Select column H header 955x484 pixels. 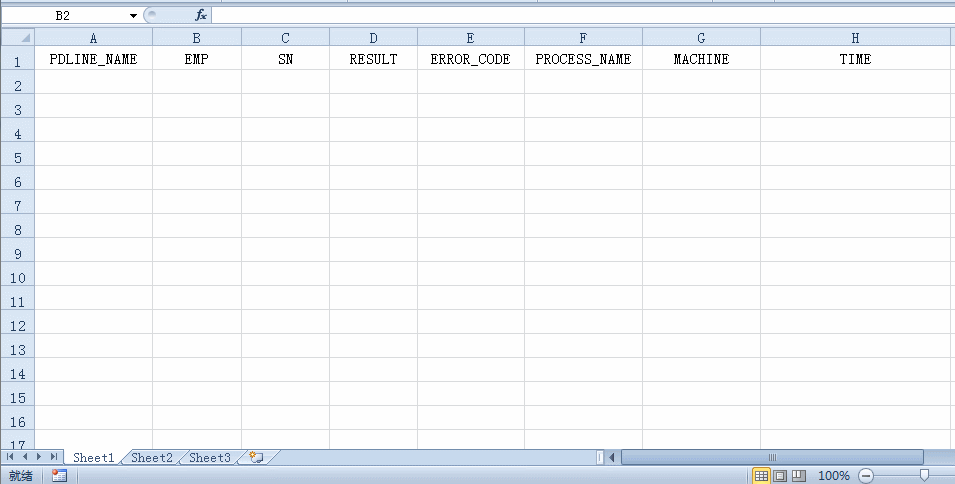point(855,38)
